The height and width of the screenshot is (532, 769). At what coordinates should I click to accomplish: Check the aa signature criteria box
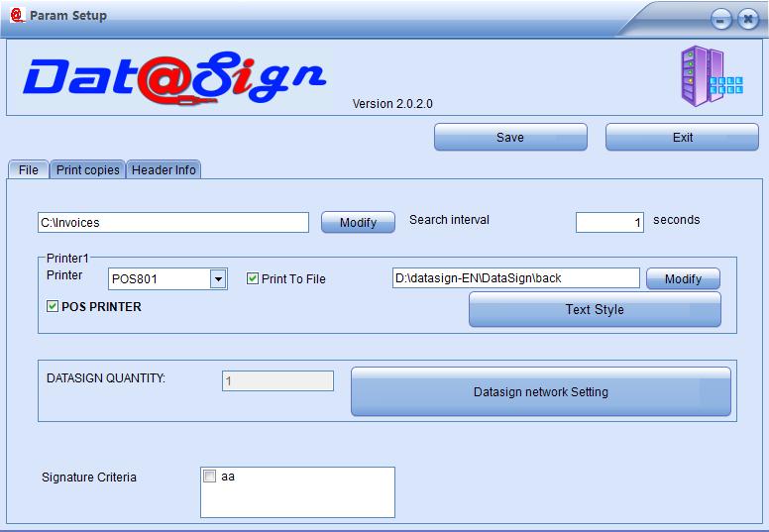tap(209, 477)
